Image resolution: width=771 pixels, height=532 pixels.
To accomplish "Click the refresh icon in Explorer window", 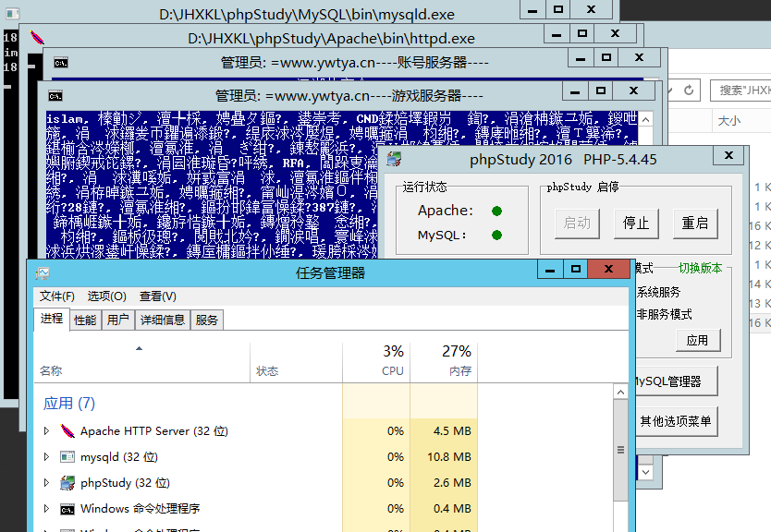I will point(689,91).
